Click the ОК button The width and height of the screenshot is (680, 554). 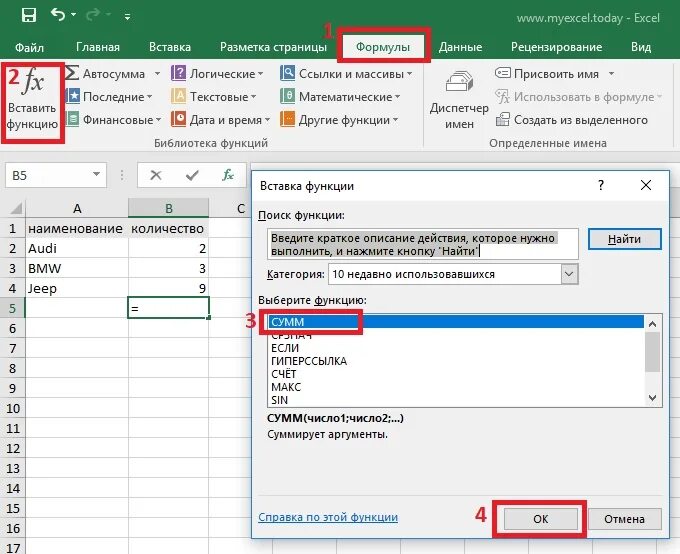coord(541,519)
